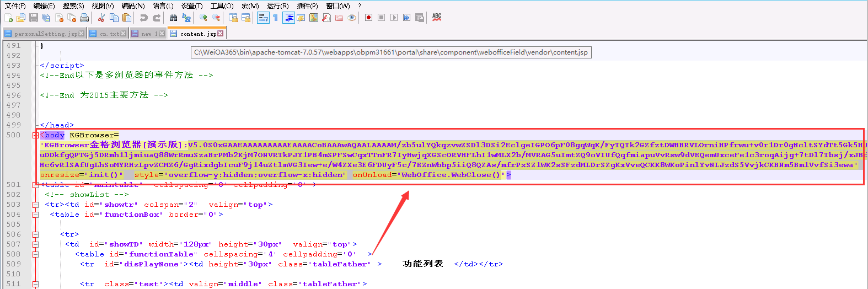Open the 文件(F) menu
The height and width of the screenshot is (289, 868).
click(15, 6)
